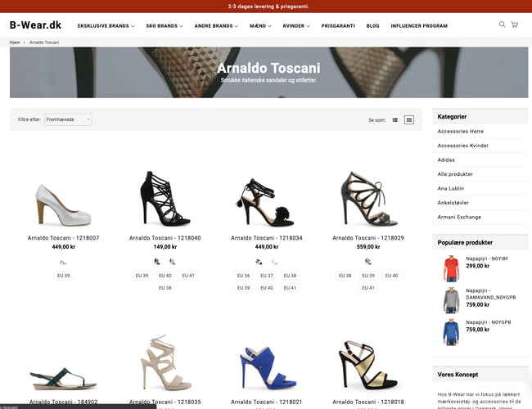Viewport: 532px width, 409px height.
Task: Switch to list view icon
Action: 395,119
